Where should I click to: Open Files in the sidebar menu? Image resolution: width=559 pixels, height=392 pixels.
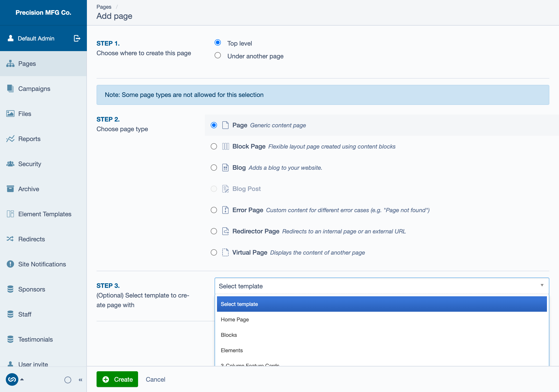43,114
